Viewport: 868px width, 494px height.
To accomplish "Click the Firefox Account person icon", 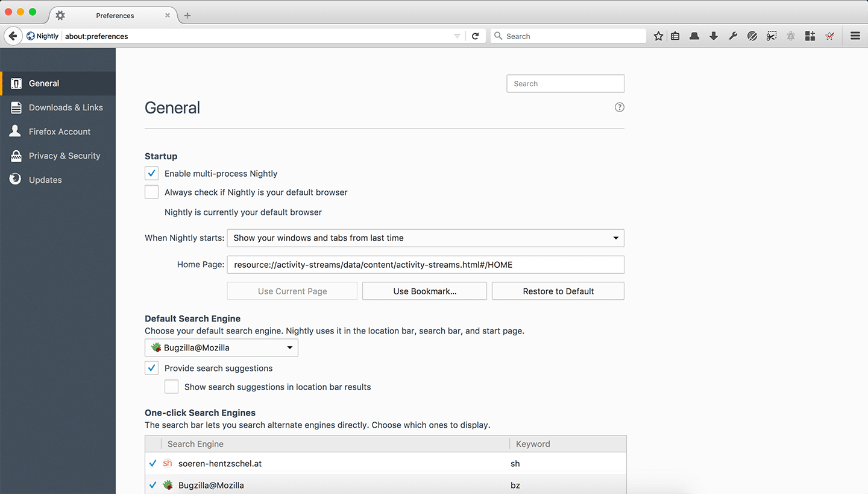I will point(16,131).
